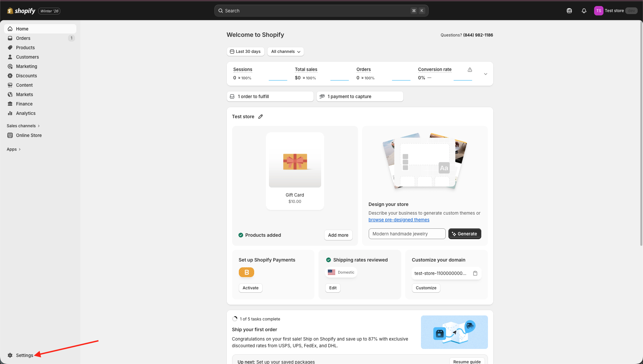Expand the metrics card with the chevron
Image resolution: width=643 pixels, height=364 pixels.
tap(485, 74)
